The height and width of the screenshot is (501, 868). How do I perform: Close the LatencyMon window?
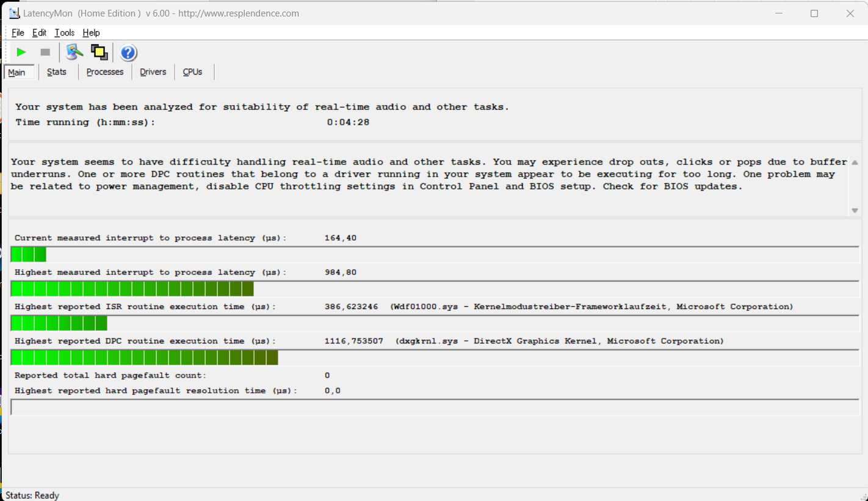pos(850,13)
